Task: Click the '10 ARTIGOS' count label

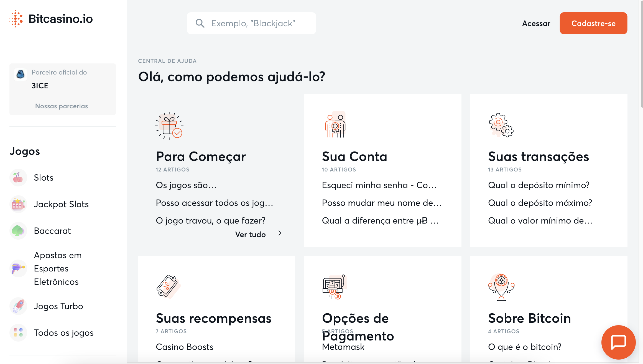Action: (x=339, y=170)
